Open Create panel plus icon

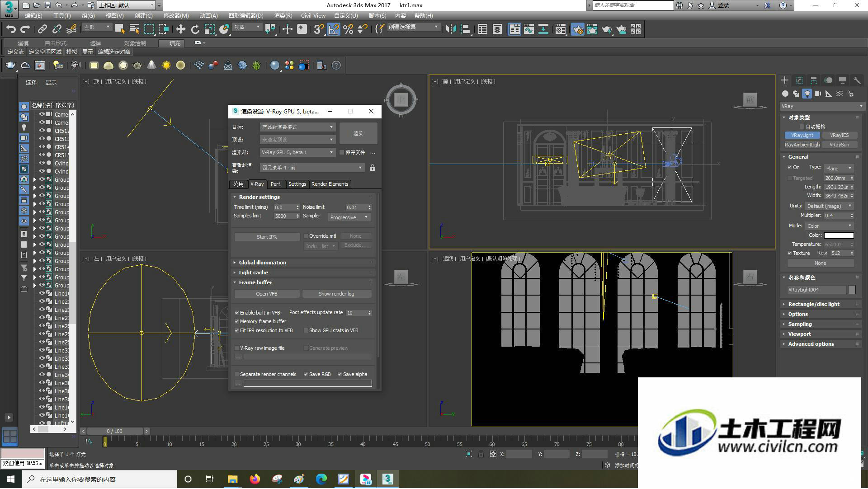point(784,80)
